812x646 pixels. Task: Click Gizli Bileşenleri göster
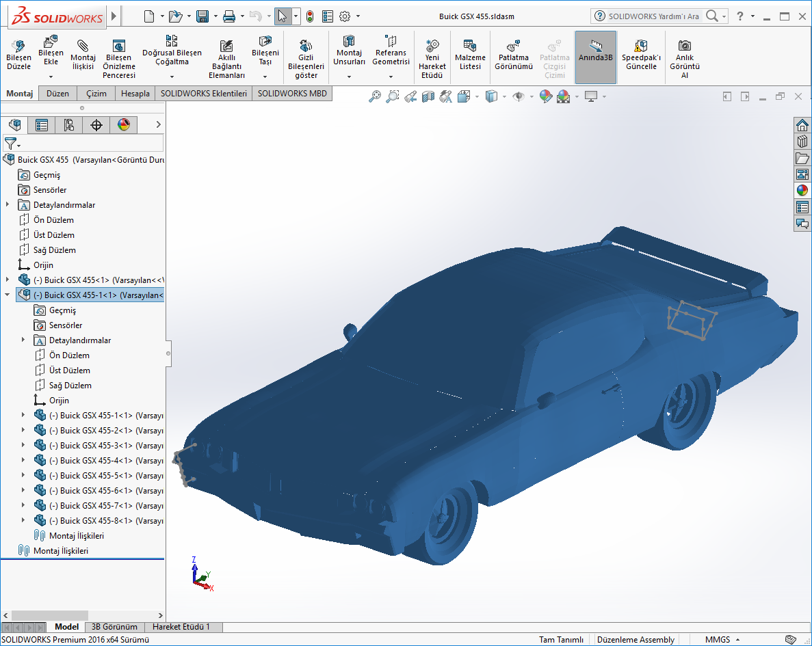click(x=306, y=59)
